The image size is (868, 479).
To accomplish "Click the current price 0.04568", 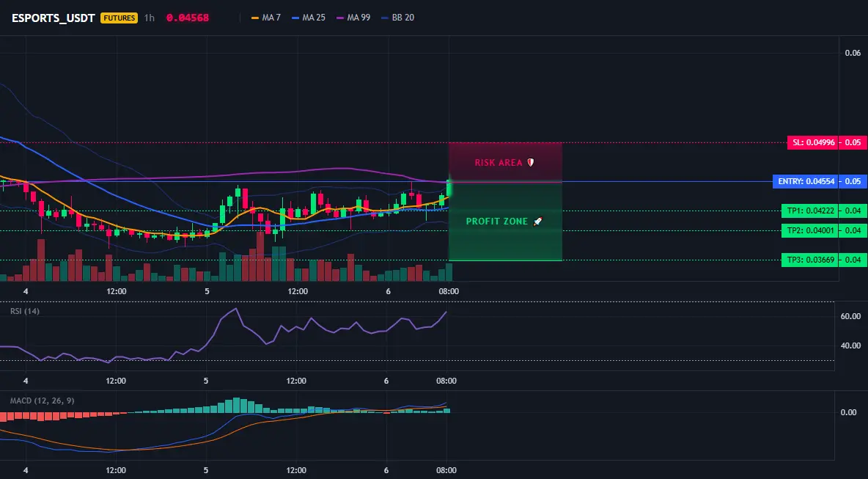I will tap(188, 18).
